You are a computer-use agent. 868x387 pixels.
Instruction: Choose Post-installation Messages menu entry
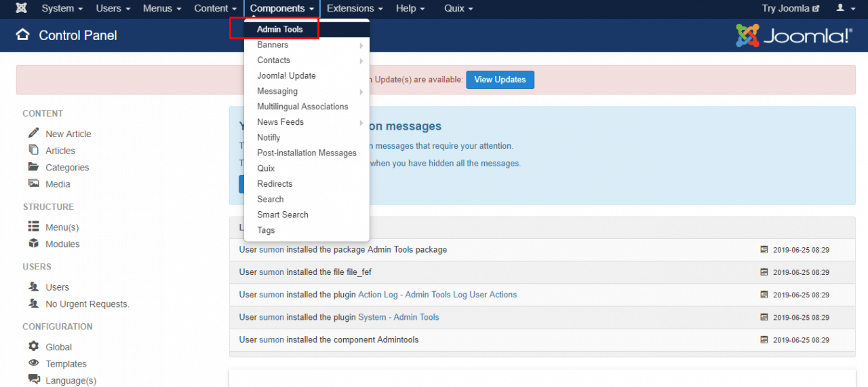tap(307, 153)
